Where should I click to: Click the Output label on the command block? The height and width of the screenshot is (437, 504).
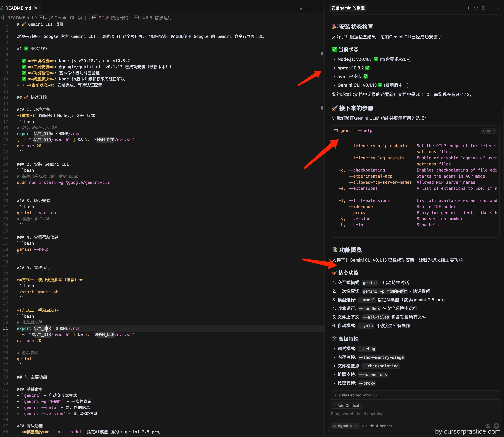pos(489,131)
